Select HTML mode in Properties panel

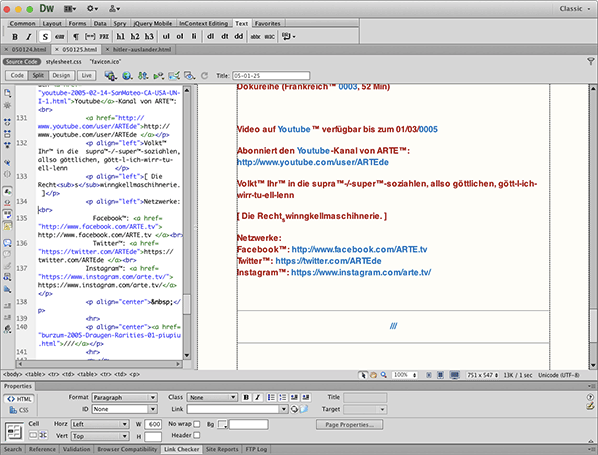click(19, 399)
